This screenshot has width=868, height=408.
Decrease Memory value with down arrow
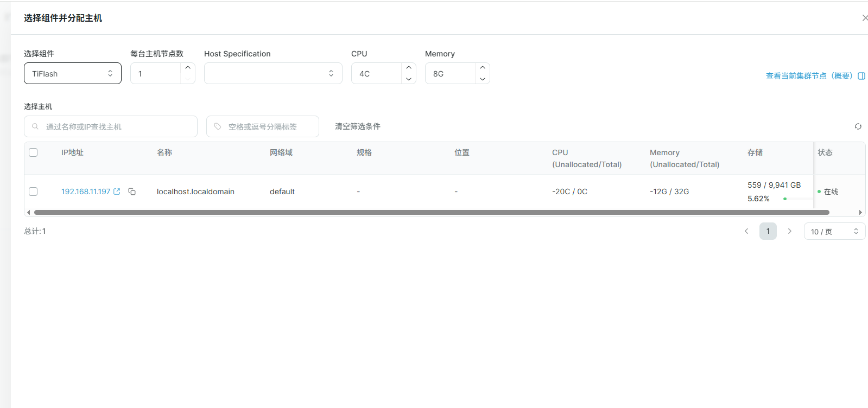tap(483, 79)
